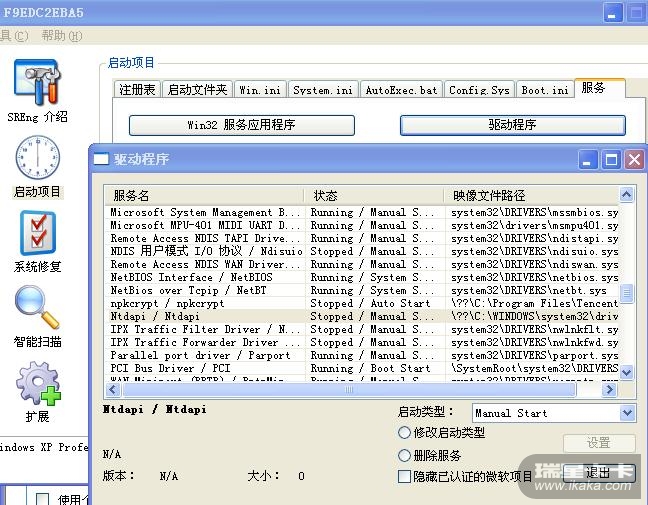The height and width of the screenshot is (505, 648).
Task: Switch to the System.ini tab
Action: pyautogui.click(x=323, y=89)
